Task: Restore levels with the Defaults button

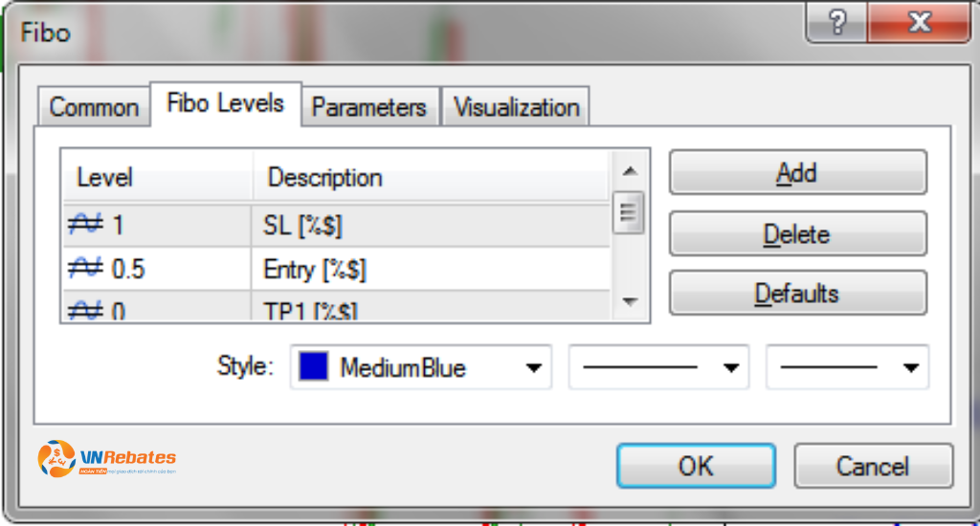Action: (x=797, y=293)
